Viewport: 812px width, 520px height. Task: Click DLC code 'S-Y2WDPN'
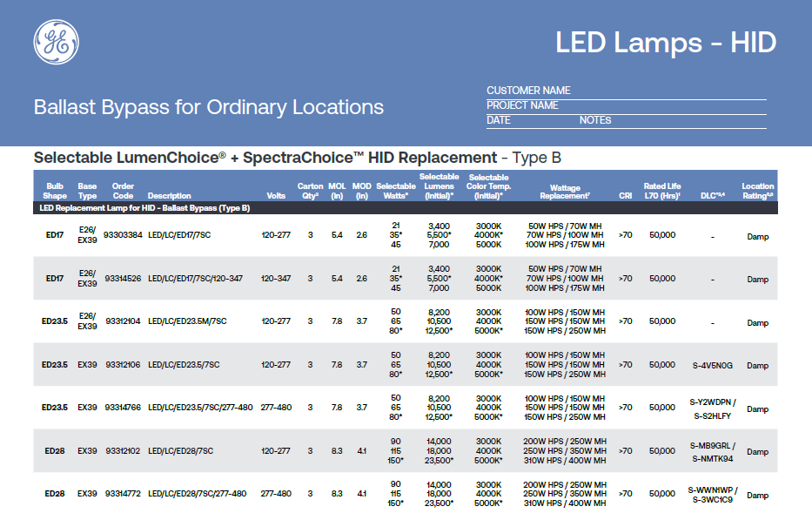point(710,402)
